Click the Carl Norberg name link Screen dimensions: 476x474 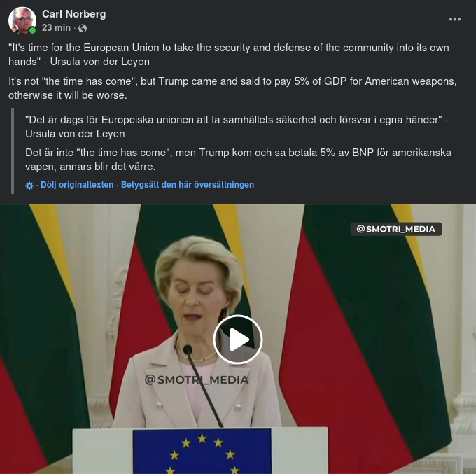click(73, 14)
